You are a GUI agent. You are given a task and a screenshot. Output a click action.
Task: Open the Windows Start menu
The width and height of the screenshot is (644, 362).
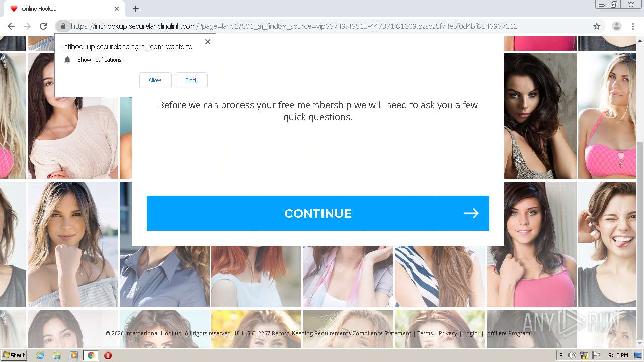(x=14, y=355)
